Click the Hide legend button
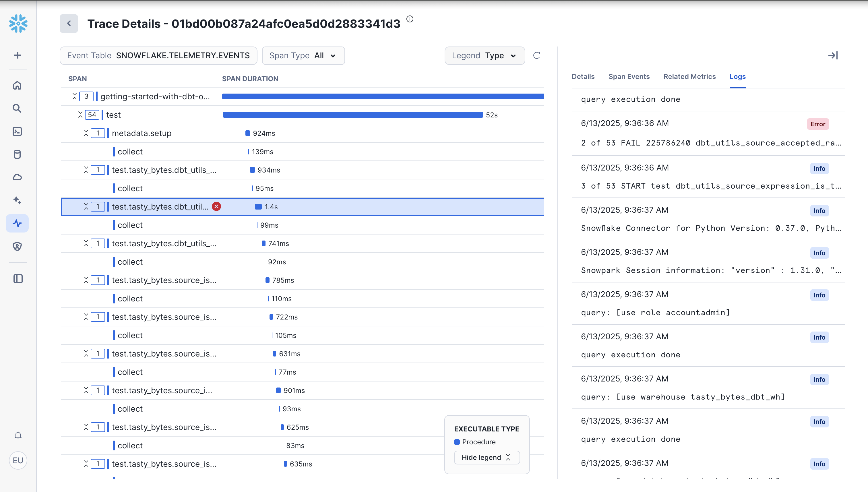The image size is (868, 492). [x=487, y=457]
